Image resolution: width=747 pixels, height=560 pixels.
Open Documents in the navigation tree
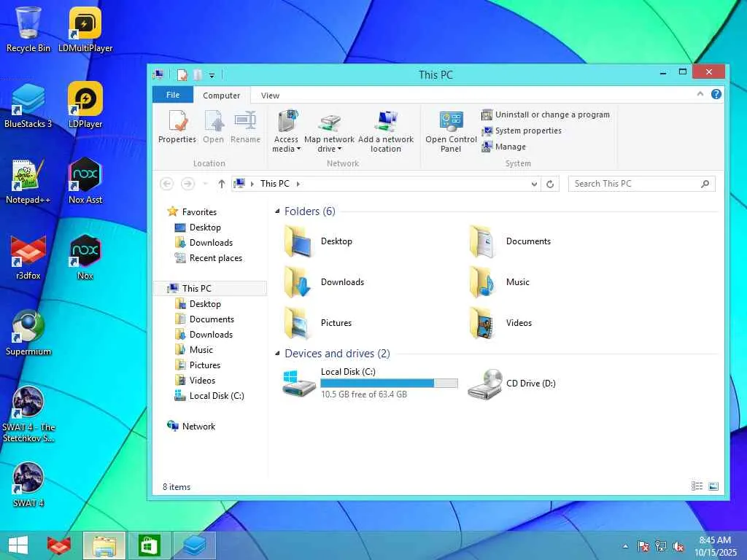click(x=204, y=319)
